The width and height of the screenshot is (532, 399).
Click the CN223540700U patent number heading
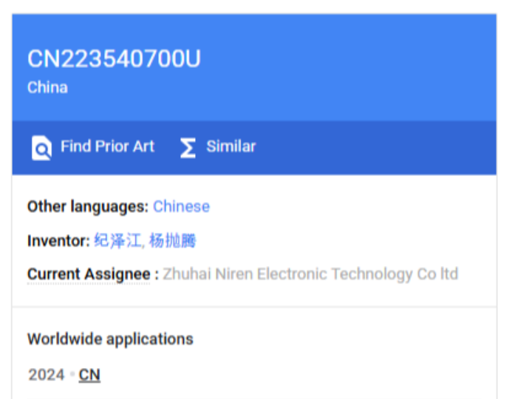click(114, 58)
